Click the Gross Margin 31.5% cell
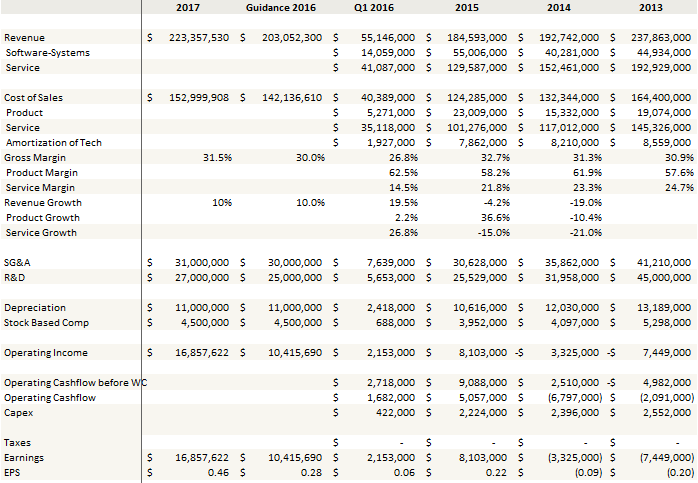This screenshot has width=698, height=483. [217, 158]
